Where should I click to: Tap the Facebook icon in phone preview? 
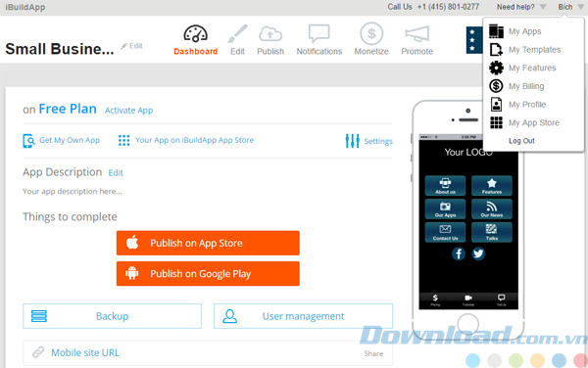[x=459, y=253]
